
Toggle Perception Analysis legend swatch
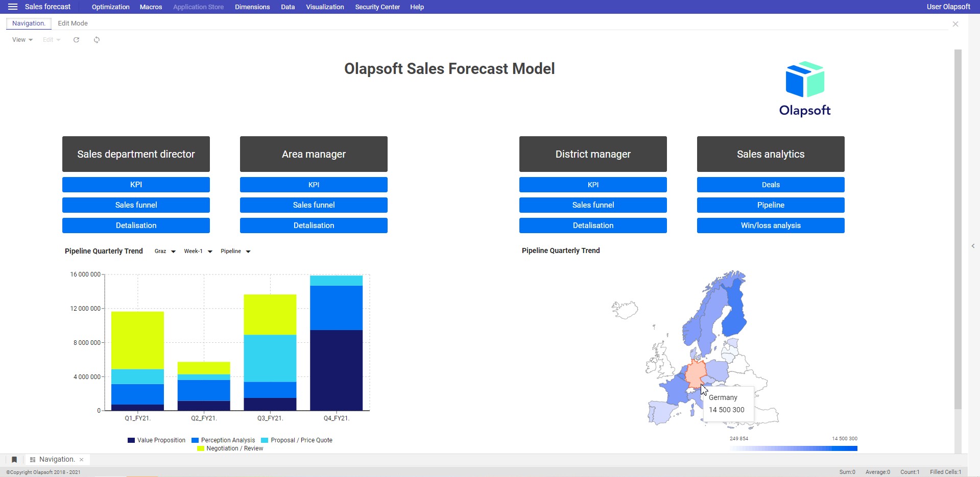[195, 440]
